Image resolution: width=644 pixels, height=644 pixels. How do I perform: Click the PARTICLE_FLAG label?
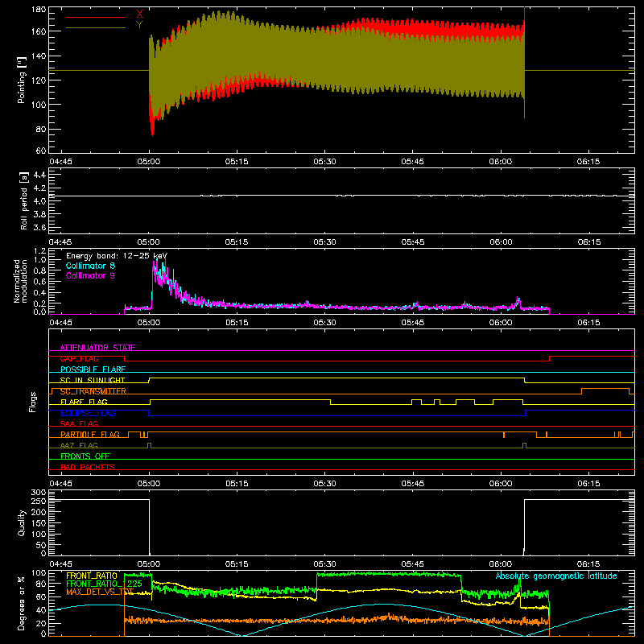click(x=90, y=434)
